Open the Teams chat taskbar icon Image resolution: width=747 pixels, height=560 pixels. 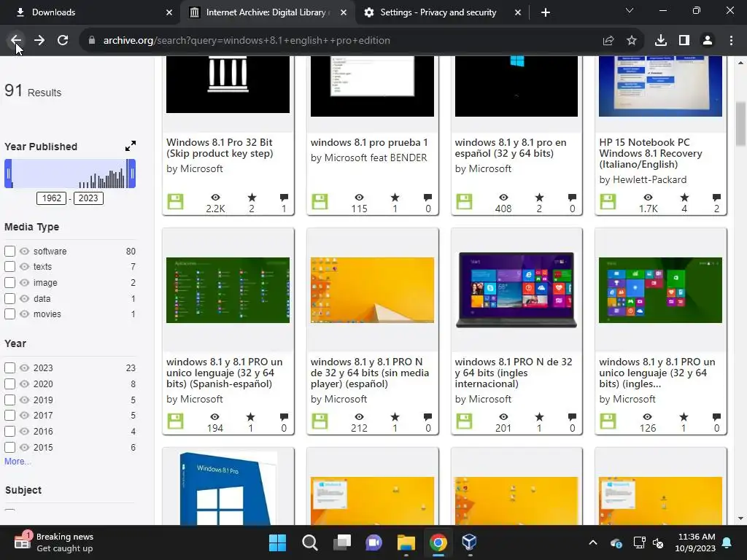(374, 542)
